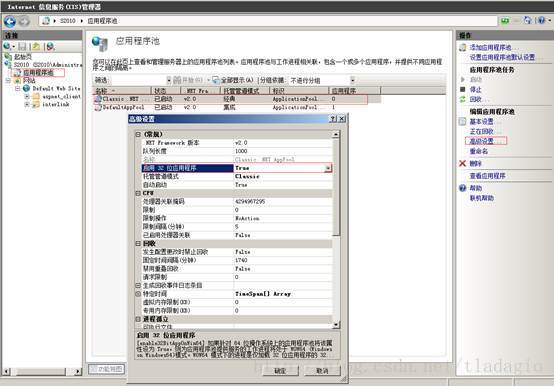Viewport: 554px width, 386px height.
Task: Click the delete connection icon in Connections toolbar
Action: pyautogui.click(x=51, y=46)
